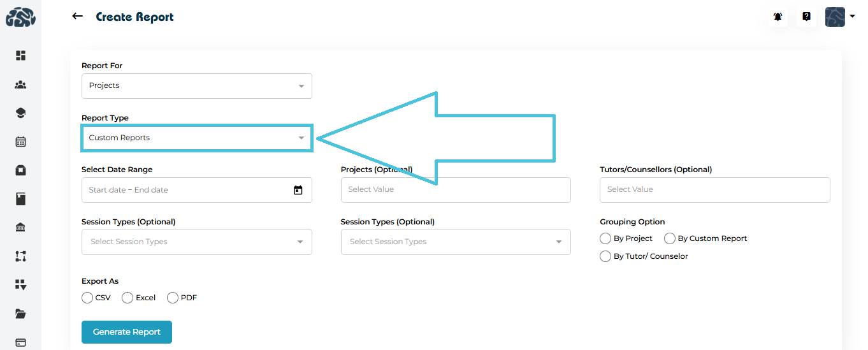Choose By Tutor/ Counselor grouping
This screenshot has height=350, width=868.
click(605, 256)
